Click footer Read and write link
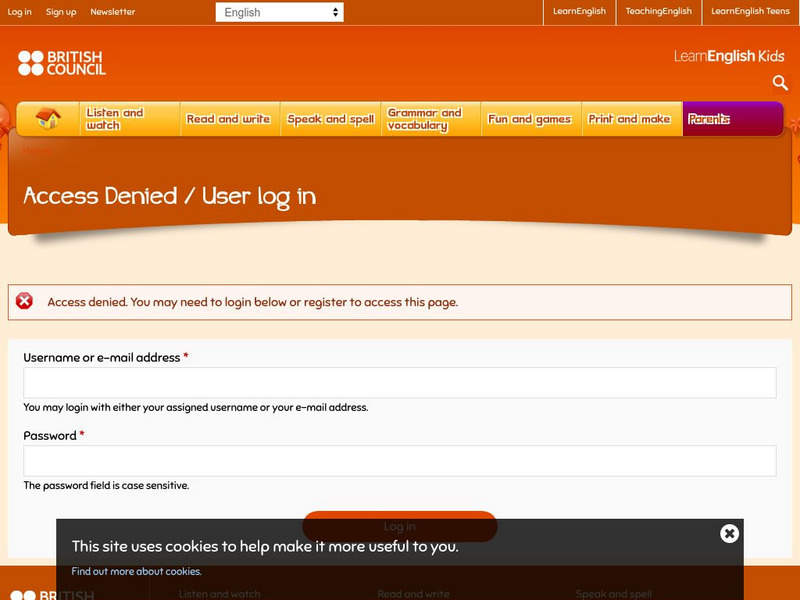 tap(413, 594)
